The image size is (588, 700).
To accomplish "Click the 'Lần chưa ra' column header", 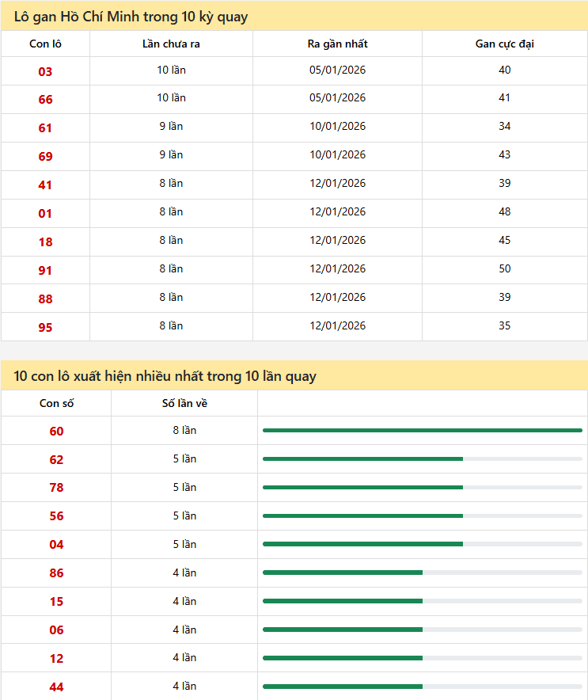I will pos(170,44).
